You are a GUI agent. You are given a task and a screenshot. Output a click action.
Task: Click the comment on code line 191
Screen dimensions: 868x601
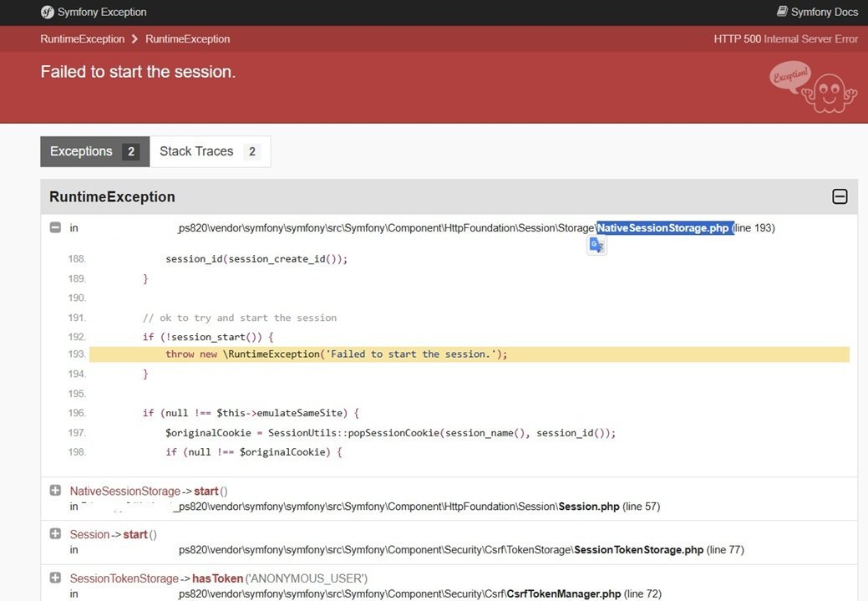(240, 318)
